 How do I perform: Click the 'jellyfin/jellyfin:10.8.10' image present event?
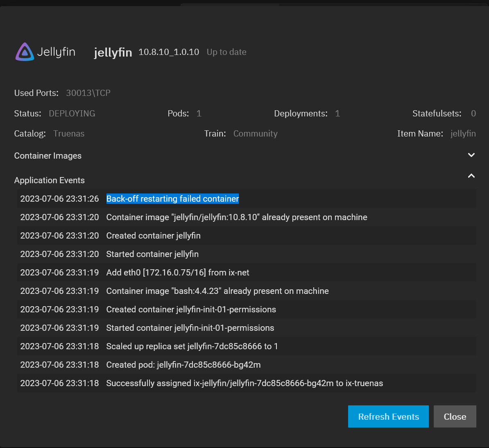click(237, 217)
